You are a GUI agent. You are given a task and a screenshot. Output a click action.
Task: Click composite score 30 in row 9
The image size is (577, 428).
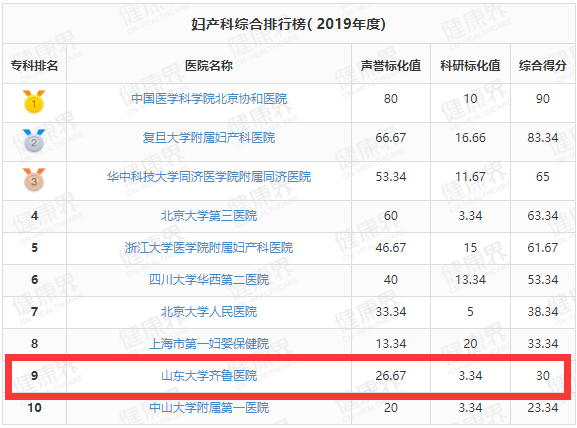[543, 376]
